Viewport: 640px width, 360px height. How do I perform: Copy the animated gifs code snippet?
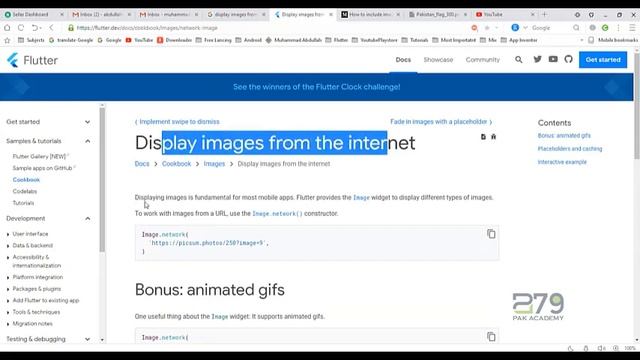pyautogui.click(x=491, y=337)
